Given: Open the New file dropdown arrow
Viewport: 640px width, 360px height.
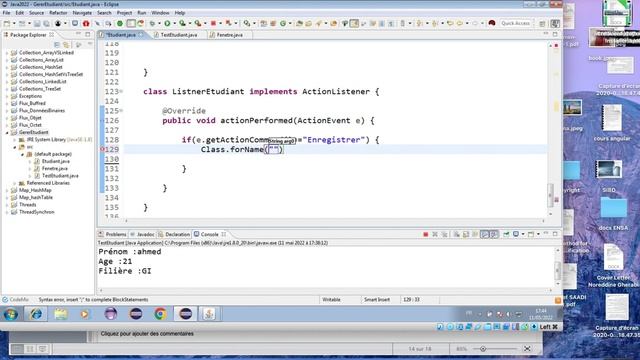Looking at the screenshot, I should (13, 24).
